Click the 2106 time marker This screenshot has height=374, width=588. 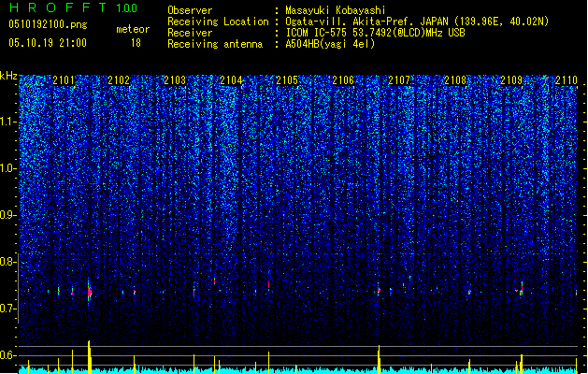click(343, 79)
